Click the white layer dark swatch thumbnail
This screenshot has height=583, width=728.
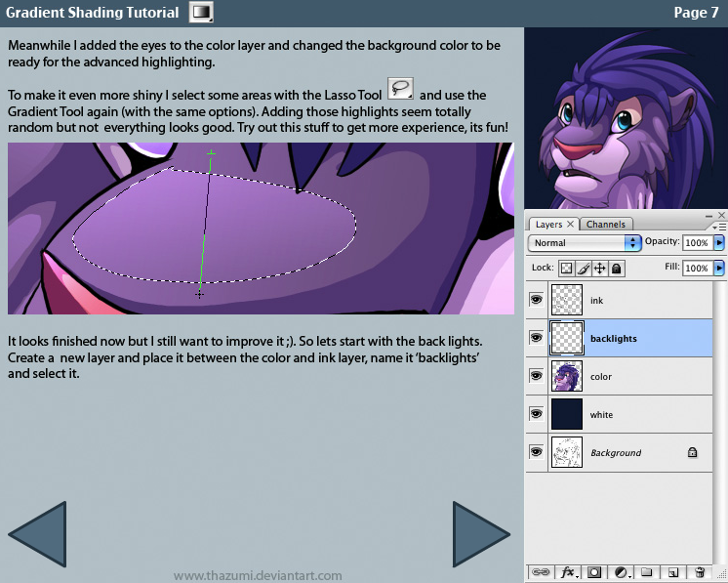coord(566,414)
